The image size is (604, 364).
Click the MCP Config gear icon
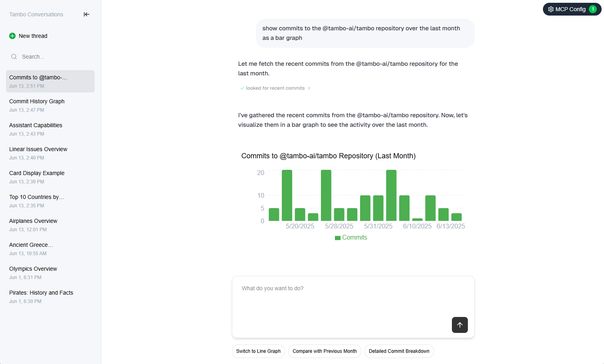coord(551,9)
